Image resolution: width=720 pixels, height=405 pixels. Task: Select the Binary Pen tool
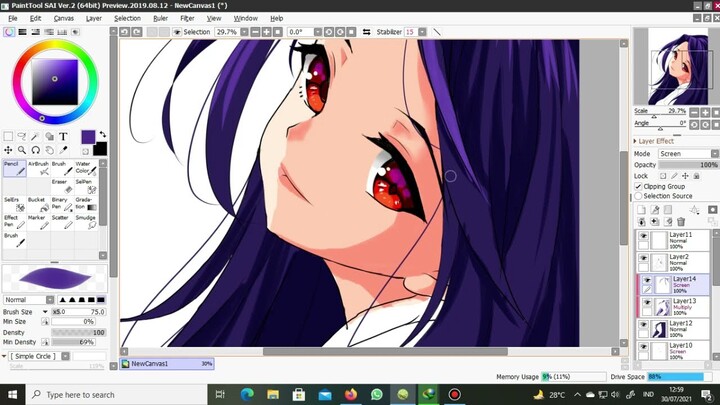(x=62, y=204)
